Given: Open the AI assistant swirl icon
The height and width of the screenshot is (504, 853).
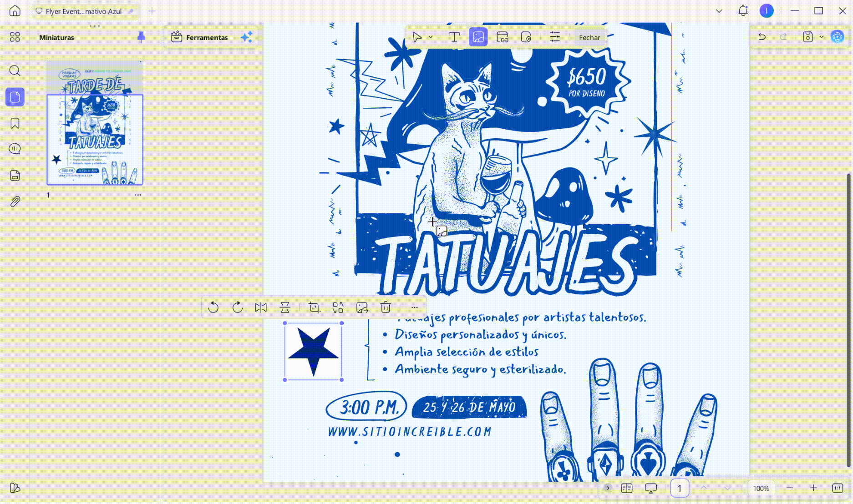Looking at the screenshot, I should [x=837, y=37].
